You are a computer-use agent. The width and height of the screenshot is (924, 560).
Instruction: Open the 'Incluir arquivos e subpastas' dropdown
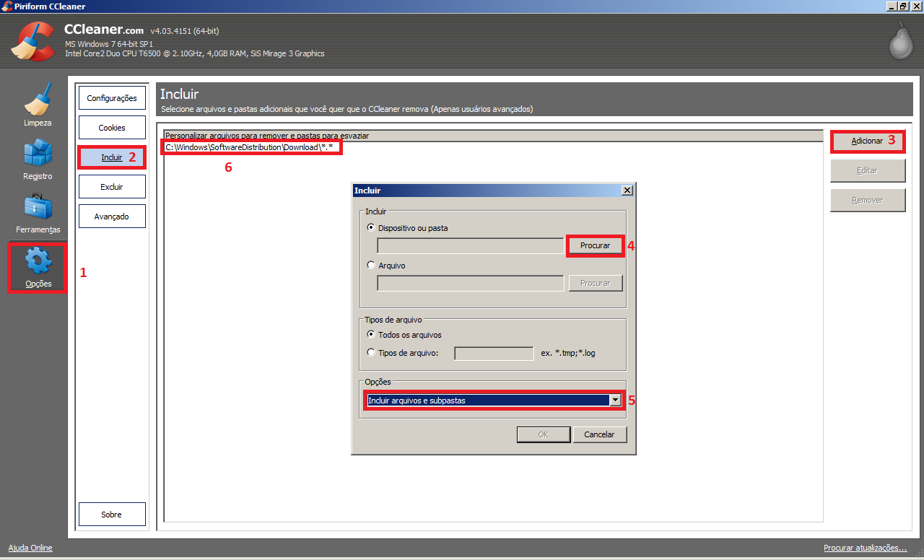[x=494, y=401]
